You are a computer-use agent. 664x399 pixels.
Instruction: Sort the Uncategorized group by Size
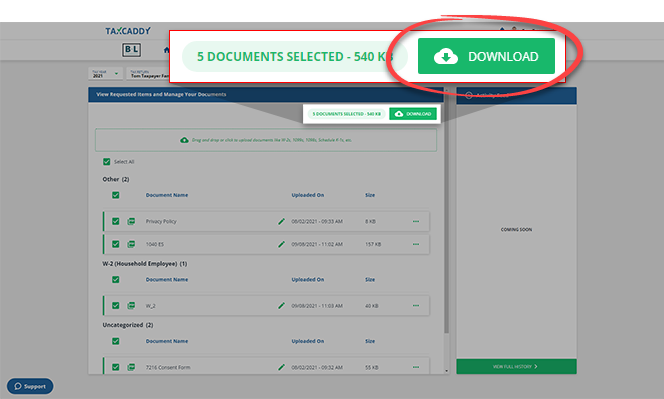pos(370,341)
